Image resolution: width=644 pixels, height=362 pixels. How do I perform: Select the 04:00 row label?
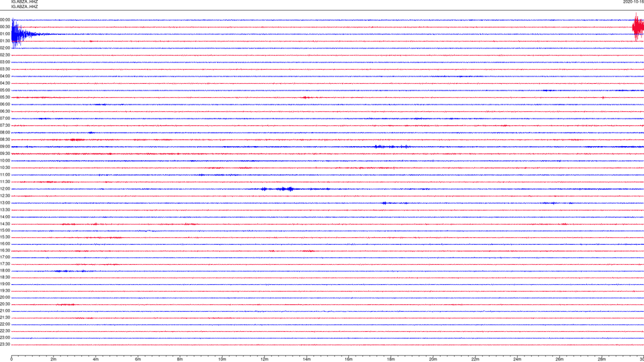pos(5,76)
